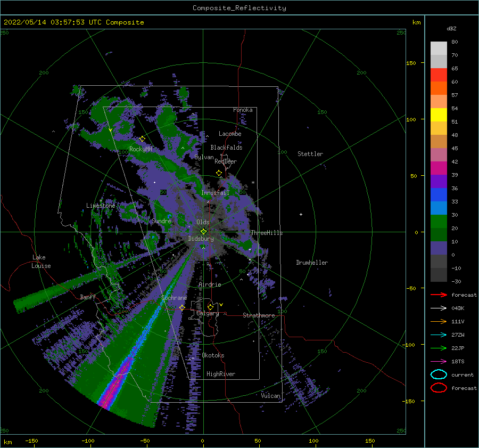Click the yellow radar site marker near Olds
The height and width of the screenshot is (448, 479).
coord(203,232)
